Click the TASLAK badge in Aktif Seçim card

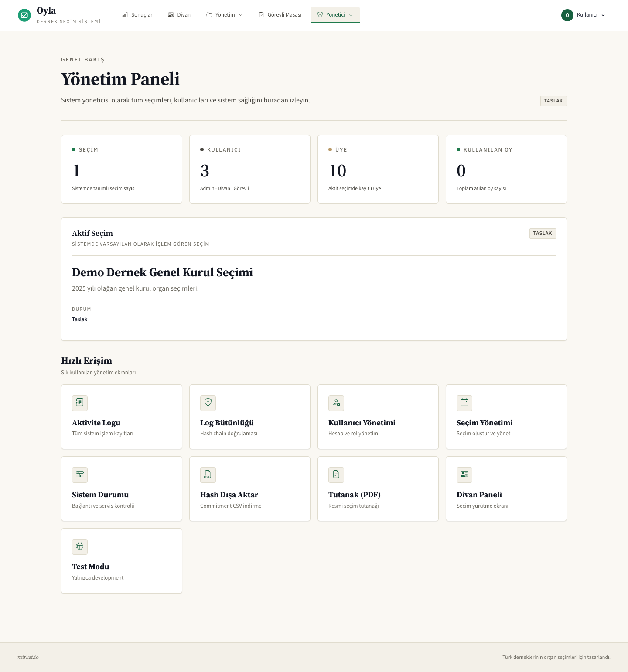tap(543, 233)
